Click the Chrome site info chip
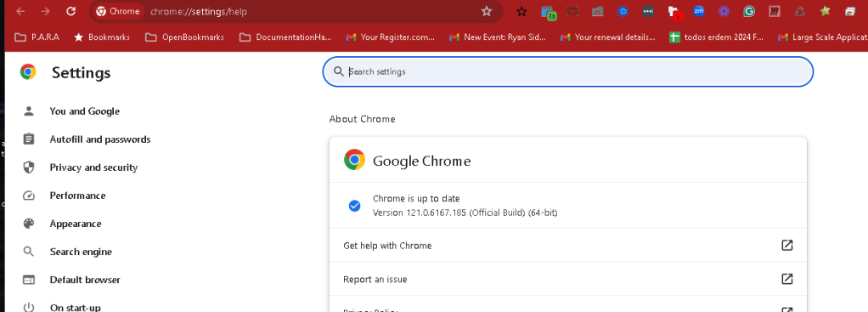This screenshot has height=312, width=868. pos(117,11)
